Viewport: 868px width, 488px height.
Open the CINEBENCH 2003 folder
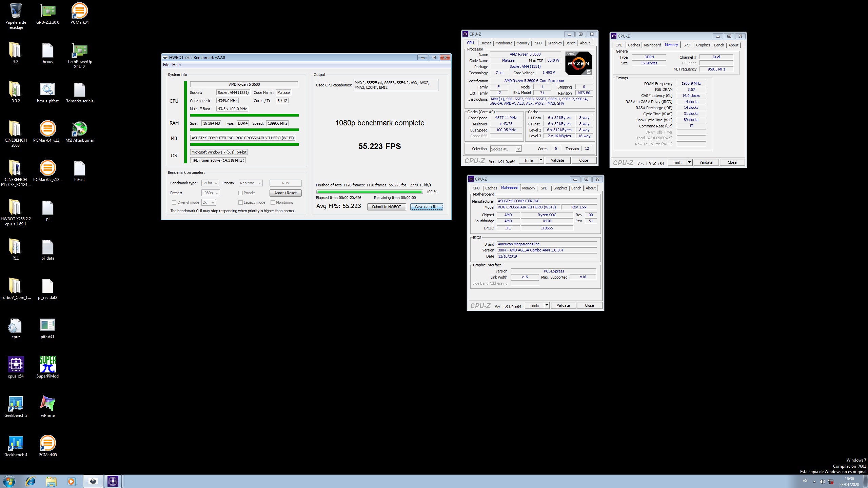tap(16, 134)
